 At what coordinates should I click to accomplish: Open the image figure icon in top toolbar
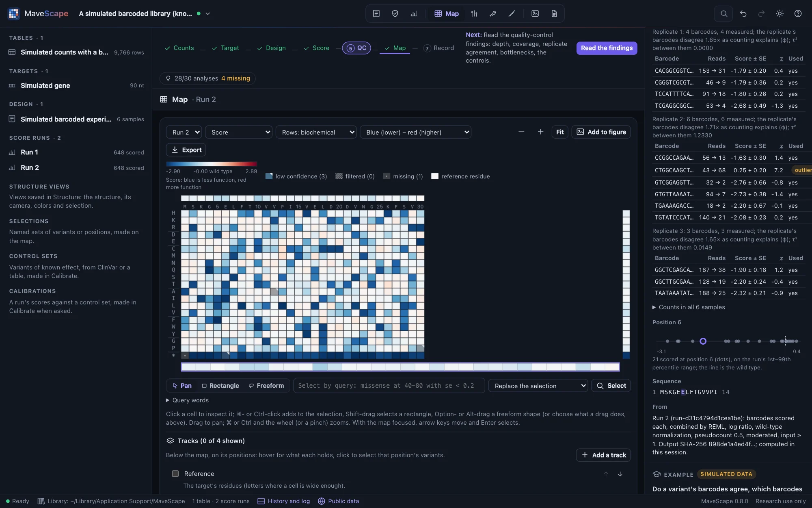pyautogui.click(x=535, y=14)
